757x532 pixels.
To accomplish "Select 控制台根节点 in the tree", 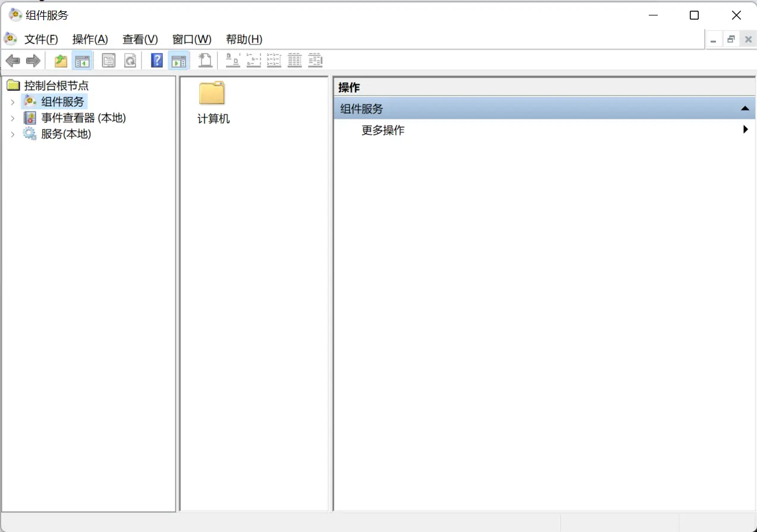I will point(56,86).
